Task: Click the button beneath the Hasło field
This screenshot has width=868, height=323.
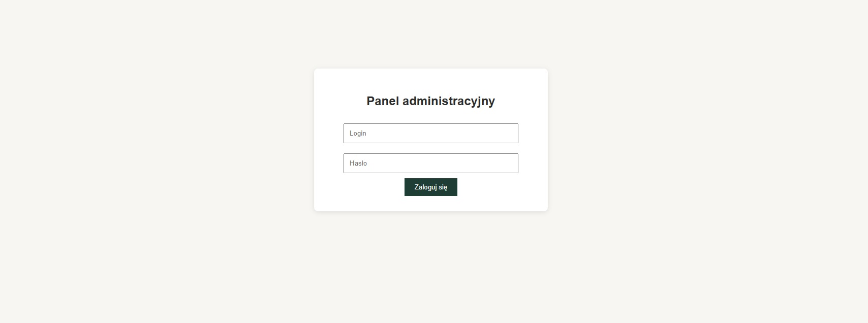Action: 430,187
